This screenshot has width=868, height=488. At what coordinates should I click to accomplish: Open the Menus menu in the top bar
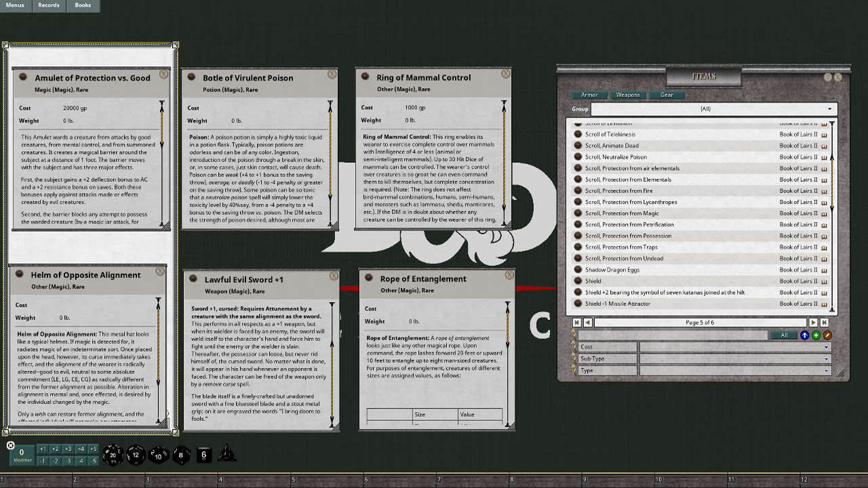[x=14, y=5]
